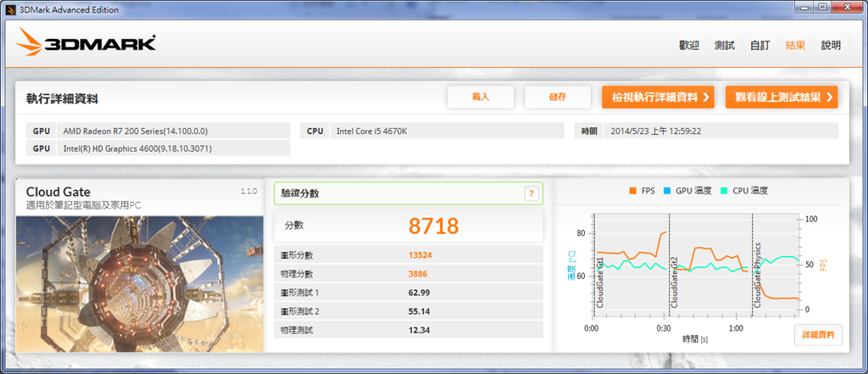Open the 說明 tab
Screen dimensions: 868x374
(x=831, y=46)
